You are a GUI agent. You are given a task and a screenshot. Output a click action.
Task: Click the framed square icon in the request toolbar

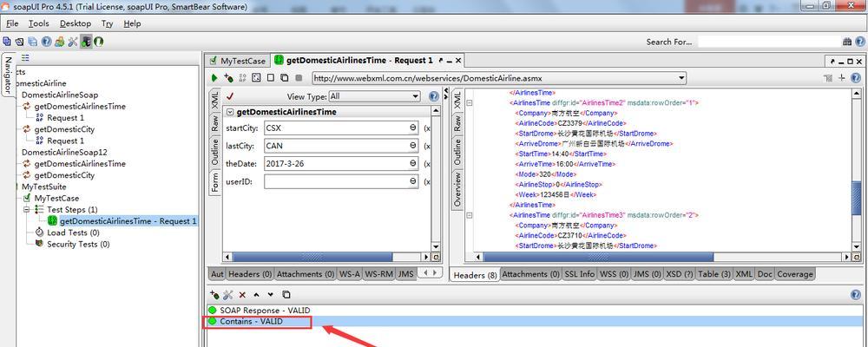click(256, 78)
